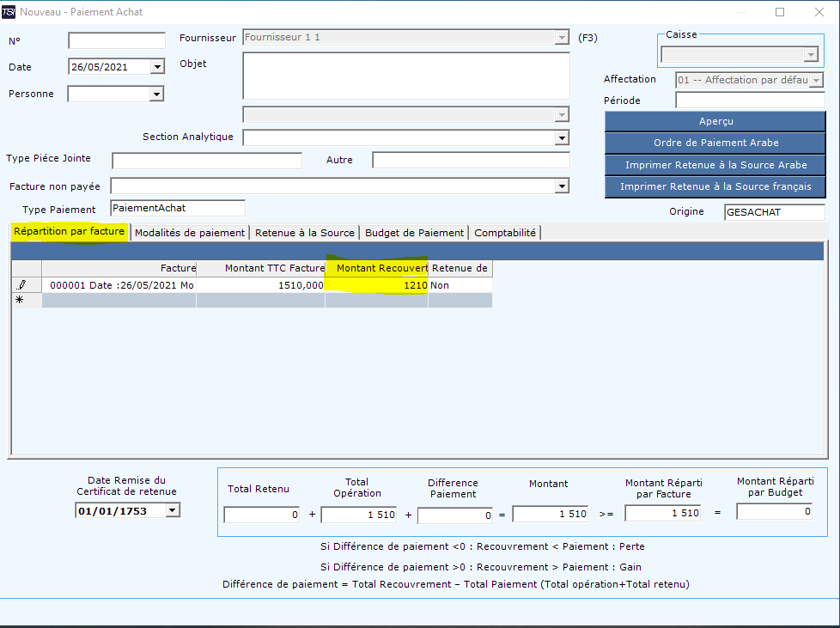Click Imprimer Retenue à la Source français

715,186
